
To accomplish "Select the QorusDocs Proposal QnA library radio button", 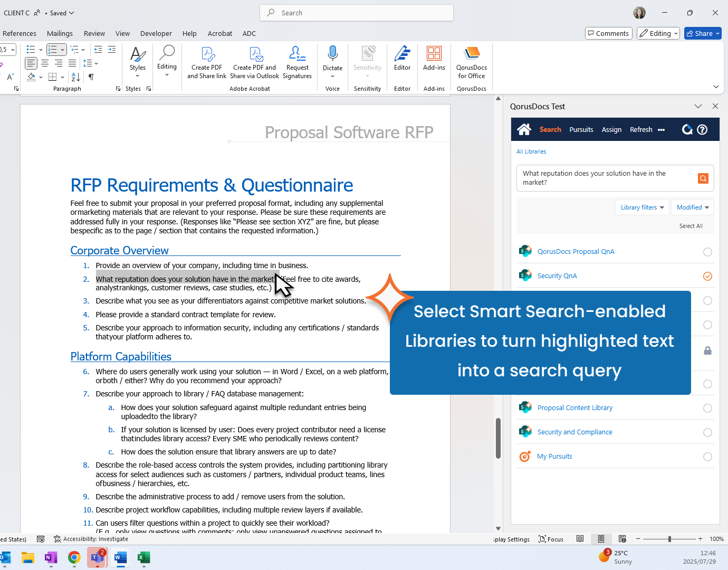I will [707, 252].
